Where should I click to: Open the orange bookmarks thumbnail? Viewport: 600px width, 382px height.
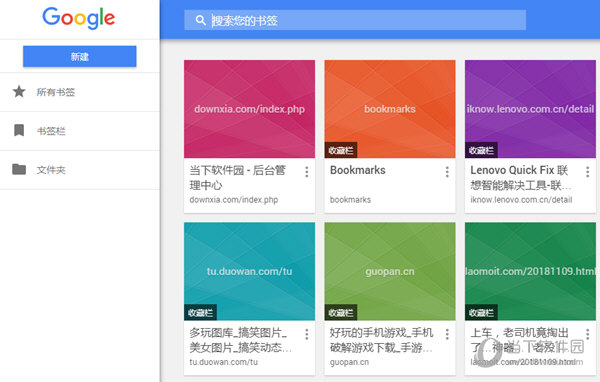pyautogui.click(x=390, y=109)
